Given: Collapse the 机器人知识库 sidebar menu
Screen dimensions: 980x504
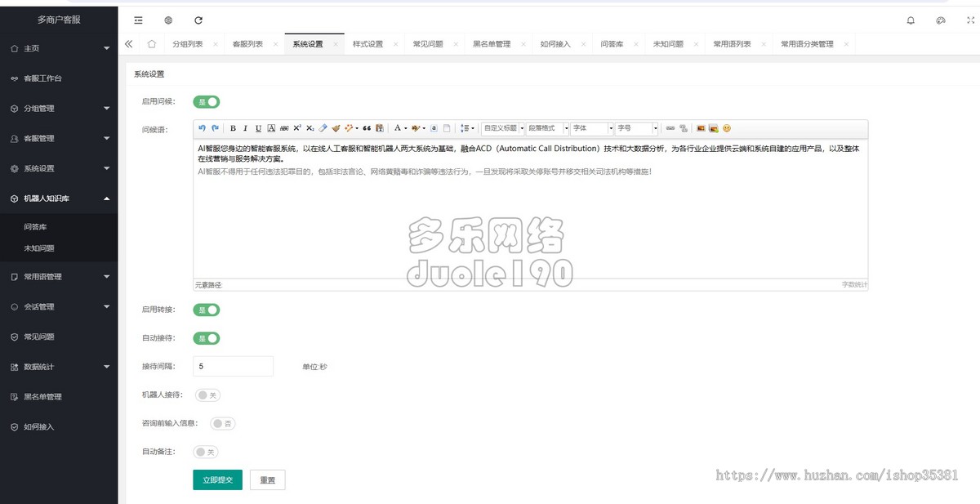Looking at the screenshot, I should tap(59, 198).
